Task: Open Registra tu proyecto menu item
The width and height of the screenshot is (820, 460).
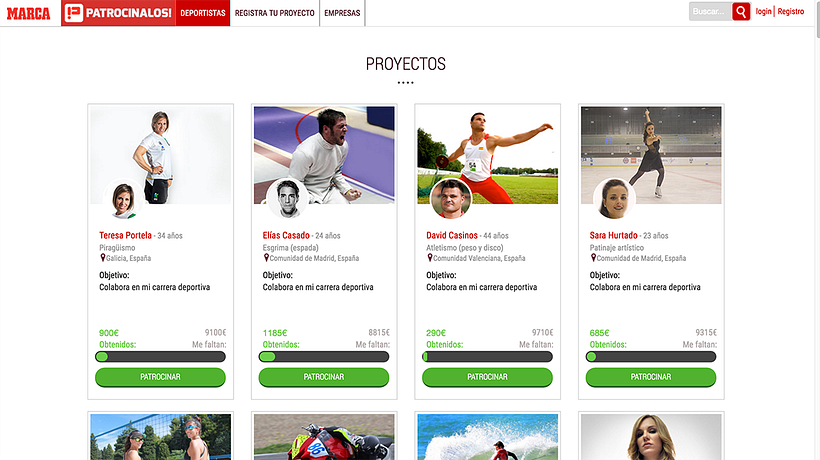Action: click(275, 13)
